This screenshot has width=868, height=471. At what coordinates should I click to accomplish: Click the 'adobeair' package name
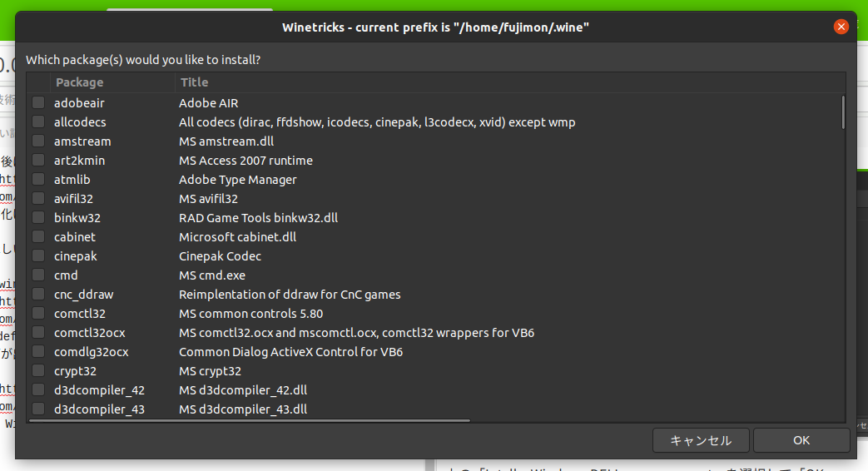click(79, 103)
